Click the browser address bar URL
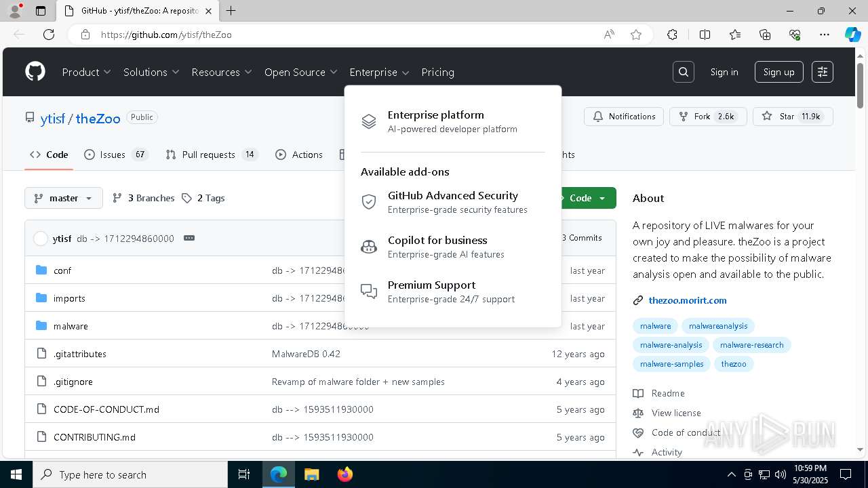 tap(166, 35)
